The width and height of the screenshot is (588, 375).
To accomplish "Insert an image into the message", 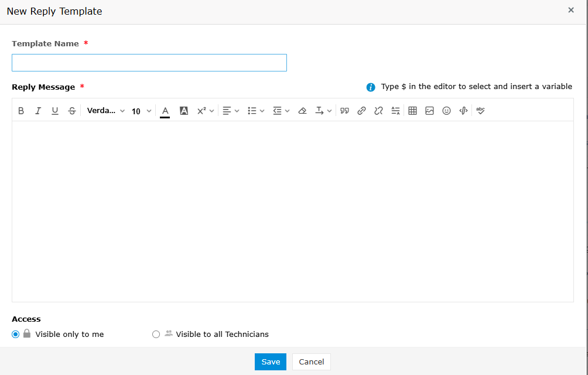I will [x=429, y=111].
